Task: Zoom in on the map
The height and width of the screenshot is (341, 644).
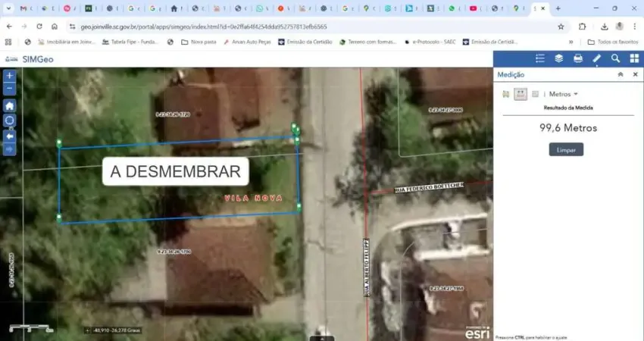Action: pos(9,76)
